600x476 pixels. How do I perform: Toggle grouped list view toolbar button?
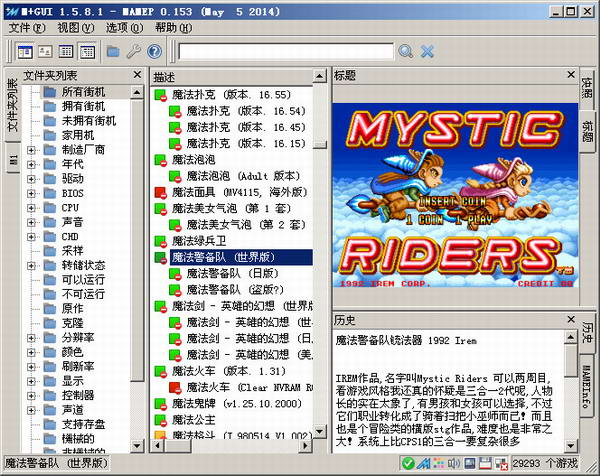pos(87,51)
